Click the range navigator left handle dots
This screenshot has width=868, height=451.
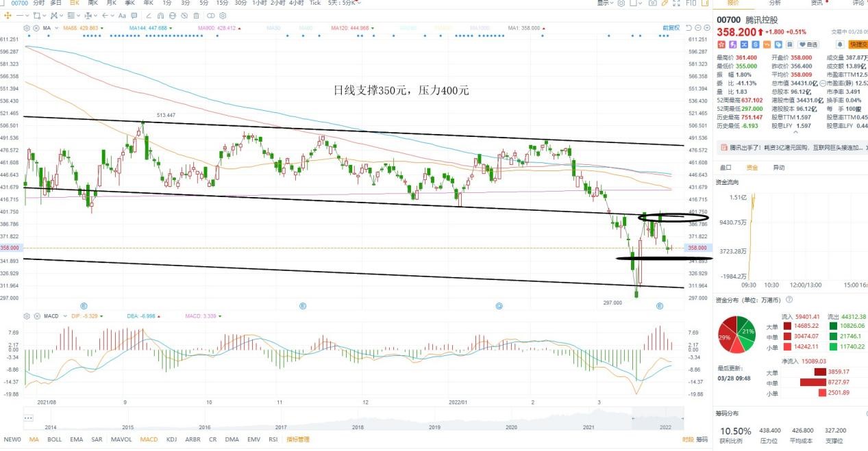pyautogui.click(x=29, y=418)
